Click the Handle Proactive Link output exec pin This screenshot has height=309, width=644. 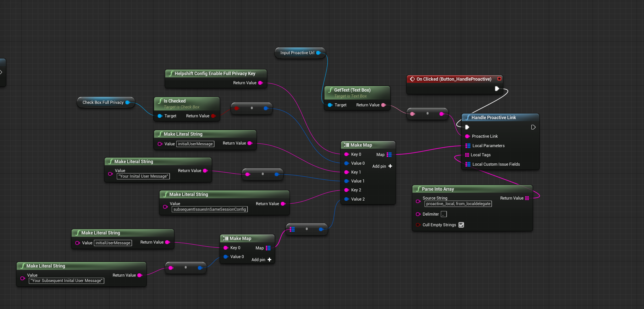533,127
